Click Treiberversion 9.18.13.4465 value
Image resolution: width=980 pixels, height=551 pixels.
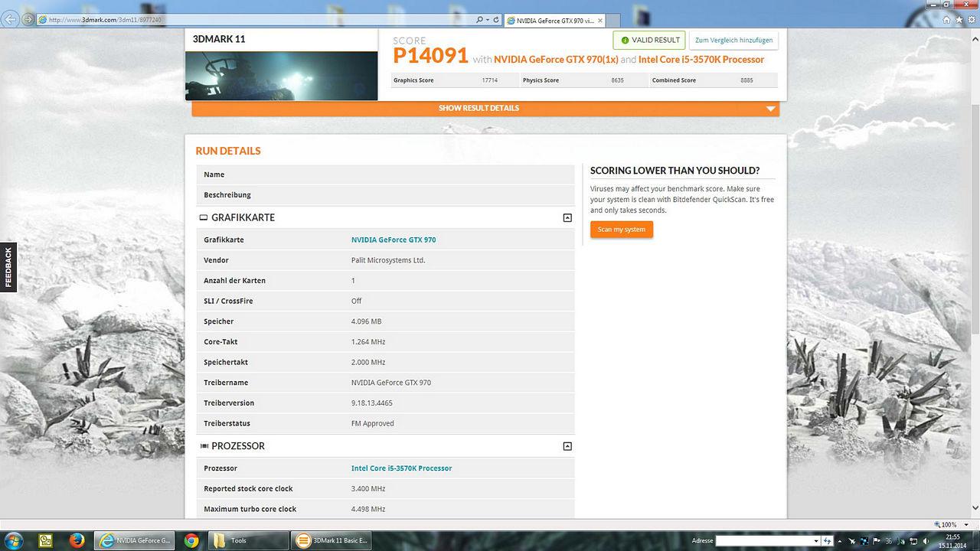click(372, 403)
